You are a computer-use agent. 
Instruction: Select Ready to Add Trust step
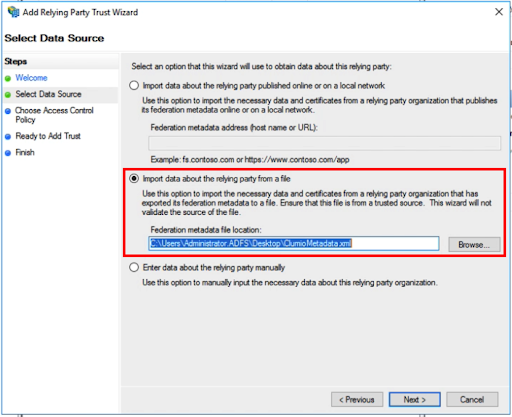tap(48, 136)
